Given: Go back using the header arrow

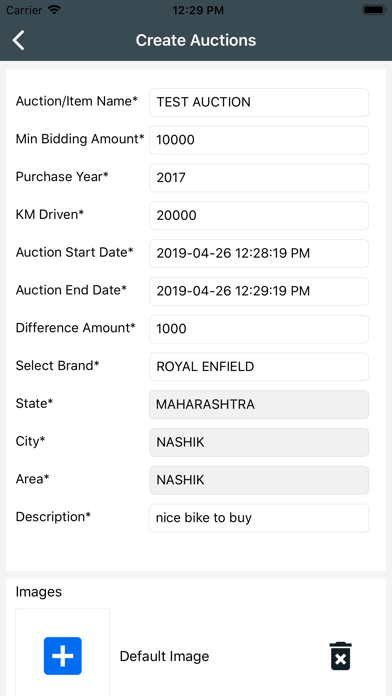Looking at the screenshot, I should pos(18,40).
